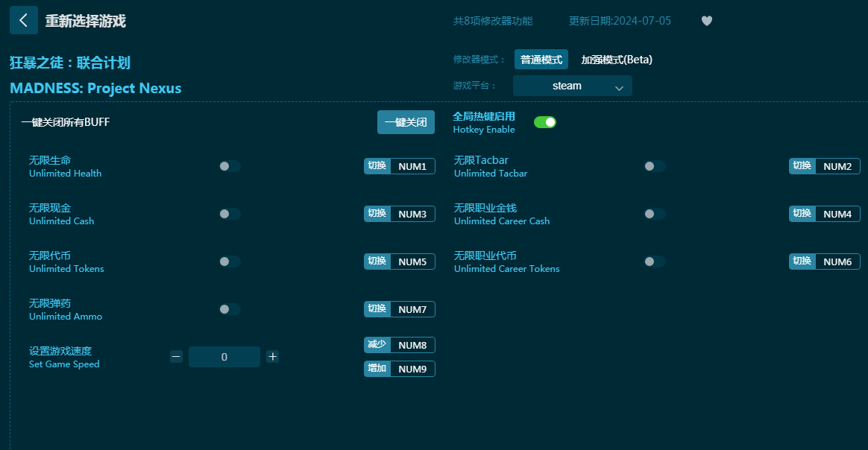868x450 pixels.
Task: Disable the Hotkey Enable switch
Action: click(x=544, y=122)
